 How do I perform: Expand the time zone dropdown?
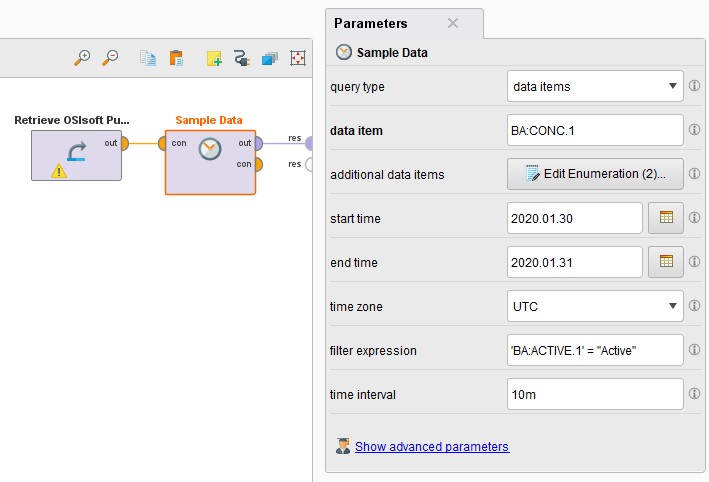(595, 306)
